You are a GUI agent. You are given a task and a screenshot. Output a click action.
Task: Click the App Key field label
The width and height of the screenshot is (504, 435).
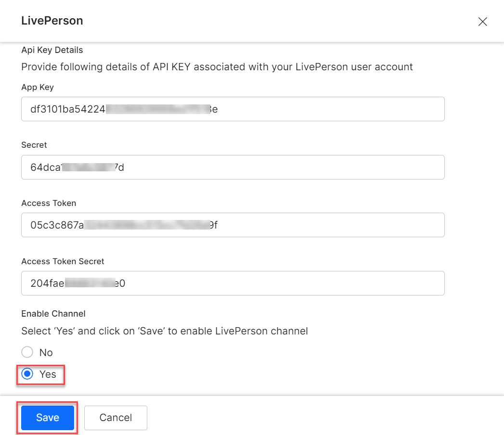tap(38, 87)
